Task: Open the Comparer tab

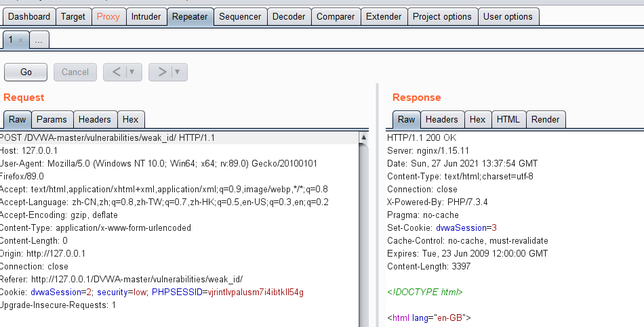Action: [335, 16]
